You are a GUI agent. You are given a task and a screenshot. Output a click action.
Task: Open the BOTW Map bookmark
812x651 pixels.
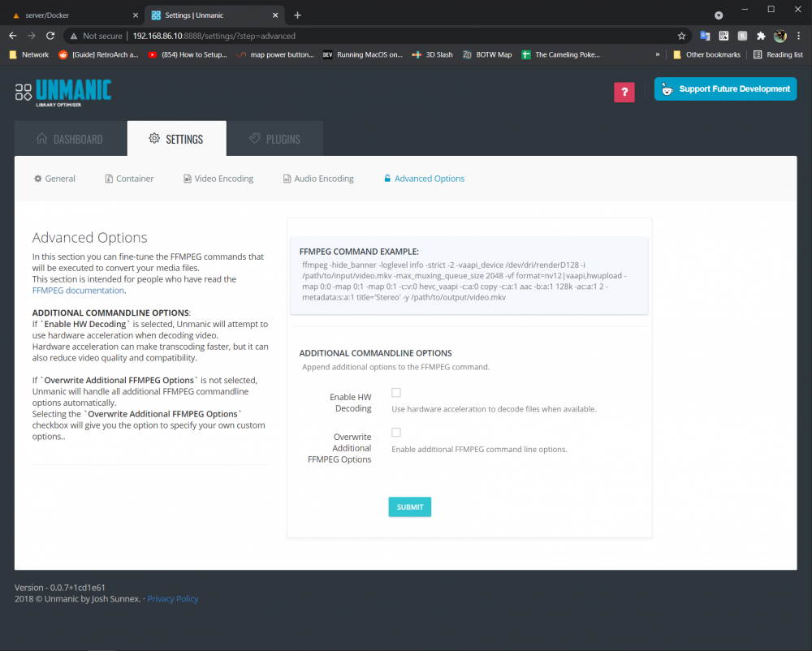click(x=486, y=54)
